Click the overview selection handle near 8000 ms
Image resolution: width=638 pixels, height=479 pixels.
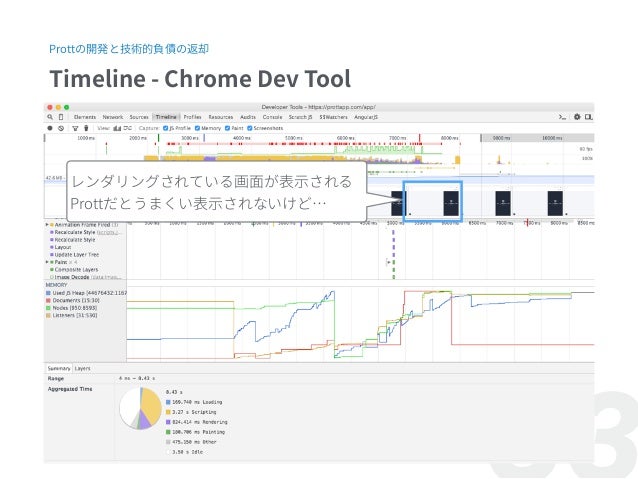(x=481, y=138)
